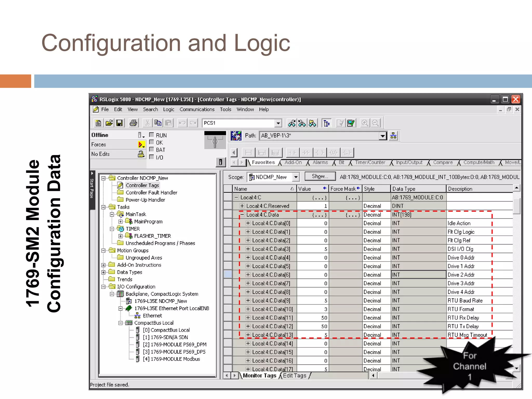
Task: Collapse the Local:4:C.Data array
Action: (242, 215)
